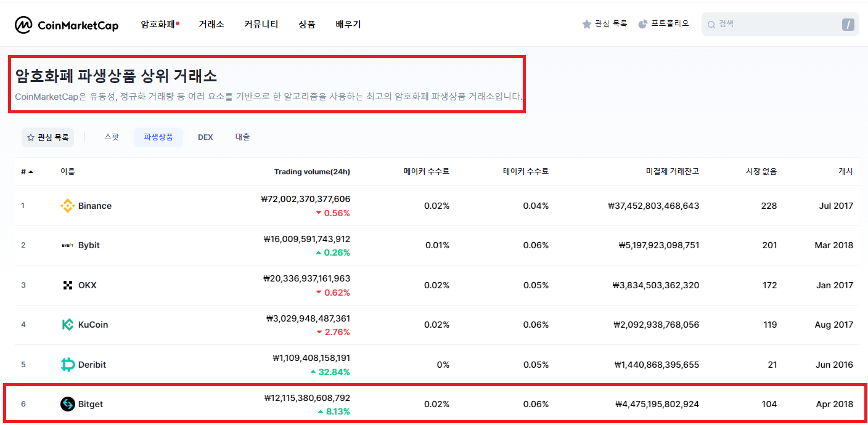Click the Binance exchange logo icon
This screenshot has height=425, width=868.
67,206
